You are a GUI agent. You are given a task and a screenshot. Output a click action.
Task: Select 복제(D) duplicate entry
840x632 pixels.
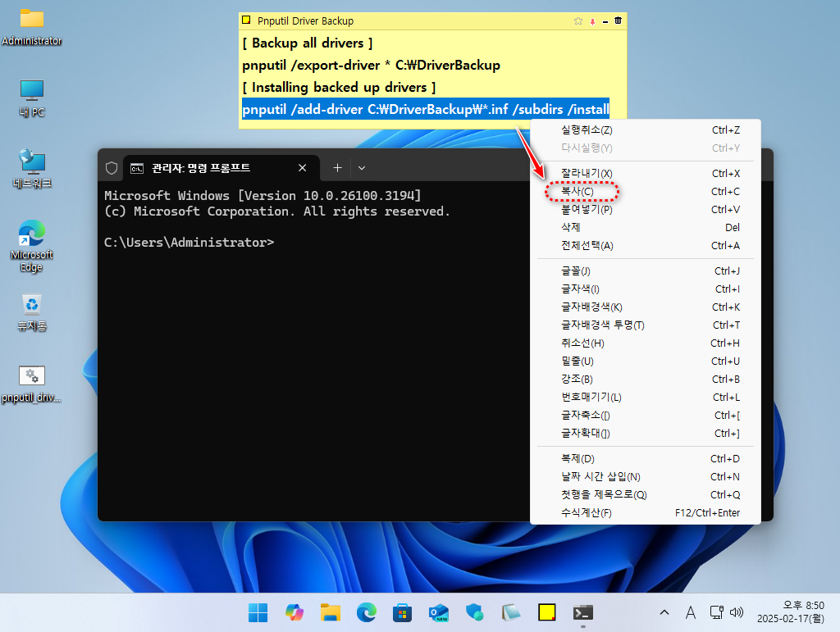[x=645, y=458]
